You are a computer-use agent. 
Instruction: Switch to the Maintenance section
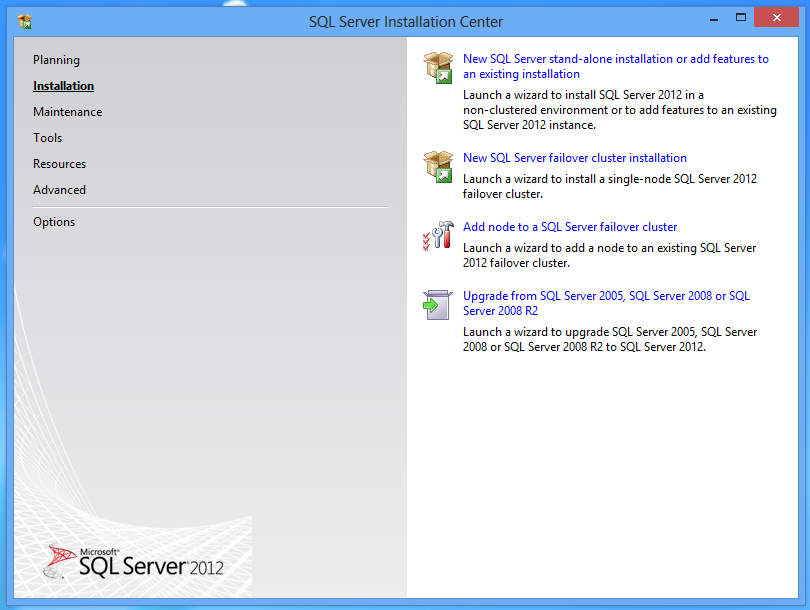click(x=68, y=112)
